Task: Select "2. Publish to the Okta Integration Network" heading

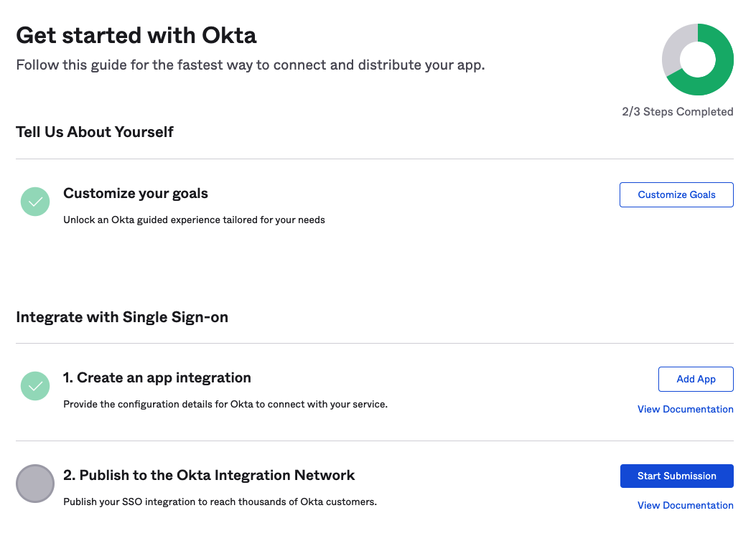Action: [209, 475]
